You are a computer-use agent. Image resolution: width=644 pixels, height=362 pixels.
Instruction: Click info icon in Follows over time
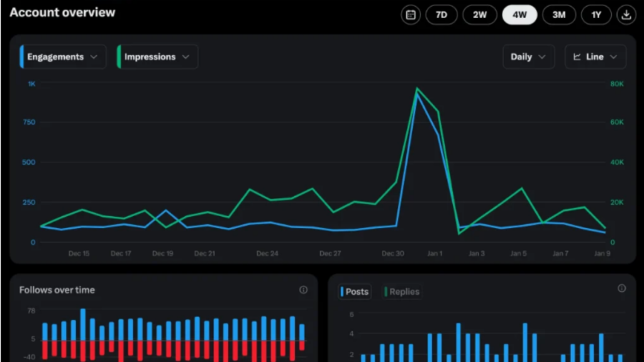(304, 290)
